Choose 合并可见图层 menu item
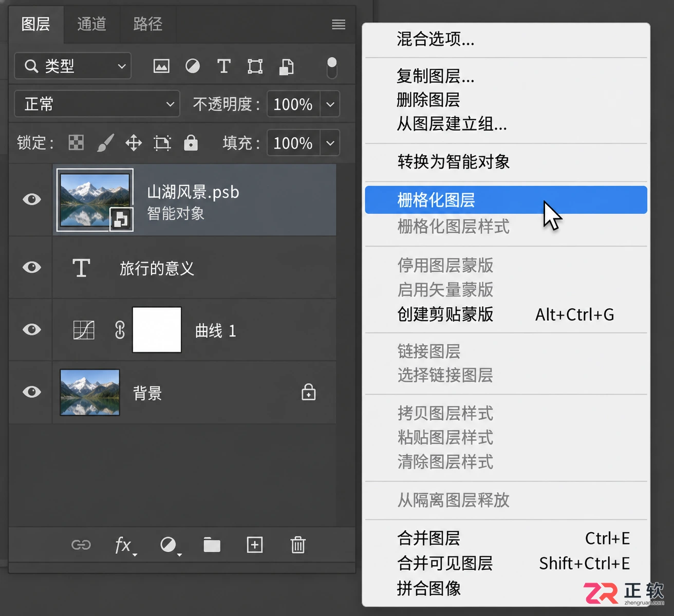The width and height of the screenshot is (674, 616). coord(506,563)
